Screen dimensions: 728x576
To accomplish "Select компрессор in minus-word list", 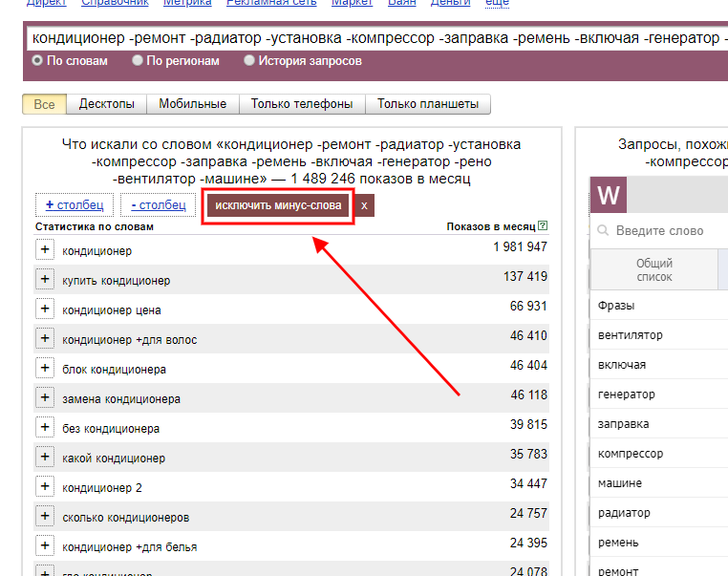I will click(x=659, y=454).
